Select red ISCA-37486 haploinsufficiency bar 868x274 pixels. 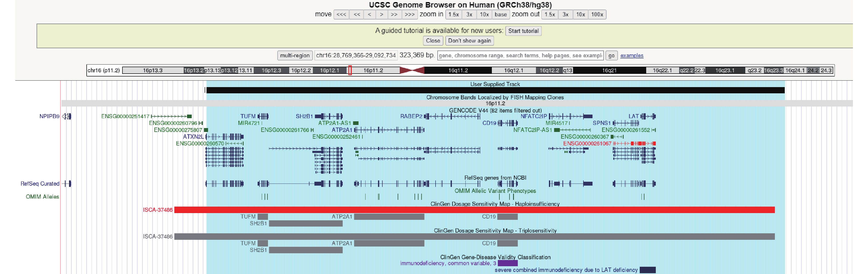coord(474,210)
